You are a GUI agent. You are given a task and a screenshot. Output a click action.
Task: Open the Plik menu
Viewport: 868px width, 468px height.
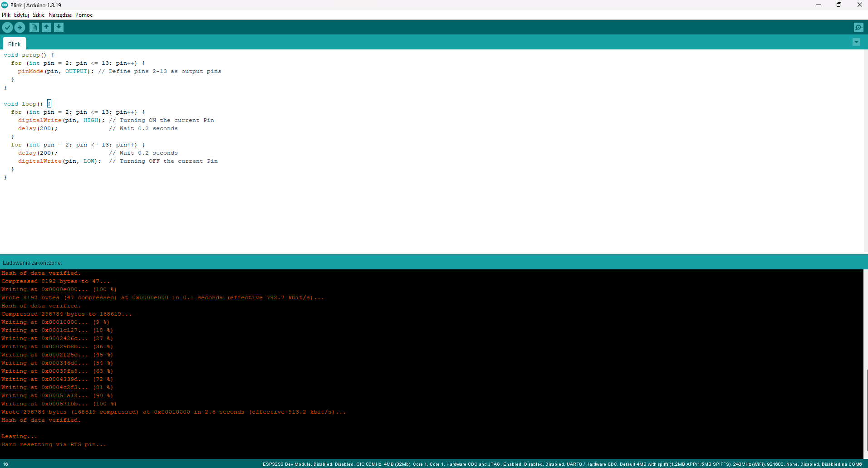coord(6,15)
